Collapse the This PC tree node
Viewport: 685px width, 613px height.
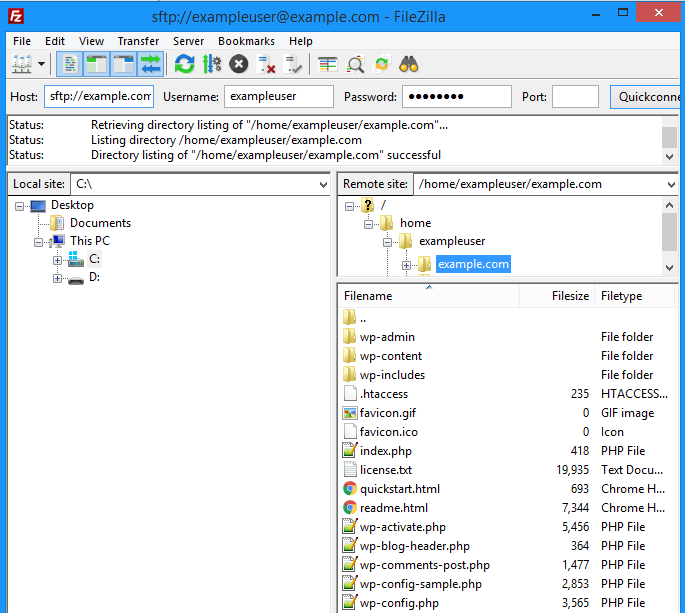click(x=38, y=242)
